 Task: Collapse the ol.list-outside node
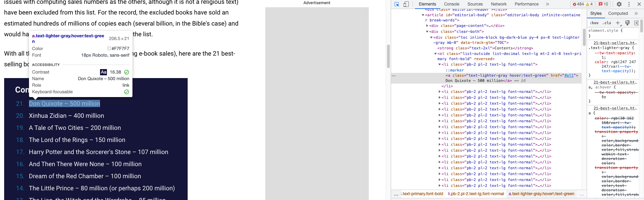coord(435,54)
